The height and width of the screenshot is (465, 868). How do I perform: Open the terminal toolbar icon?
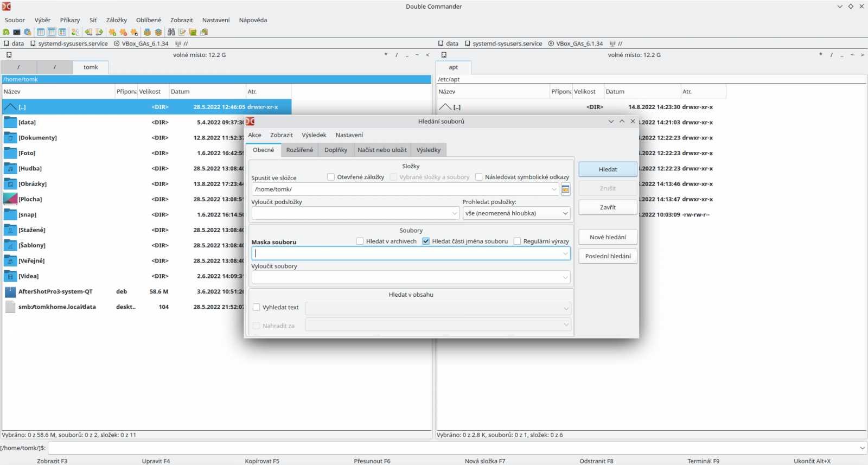click(17, 32)
